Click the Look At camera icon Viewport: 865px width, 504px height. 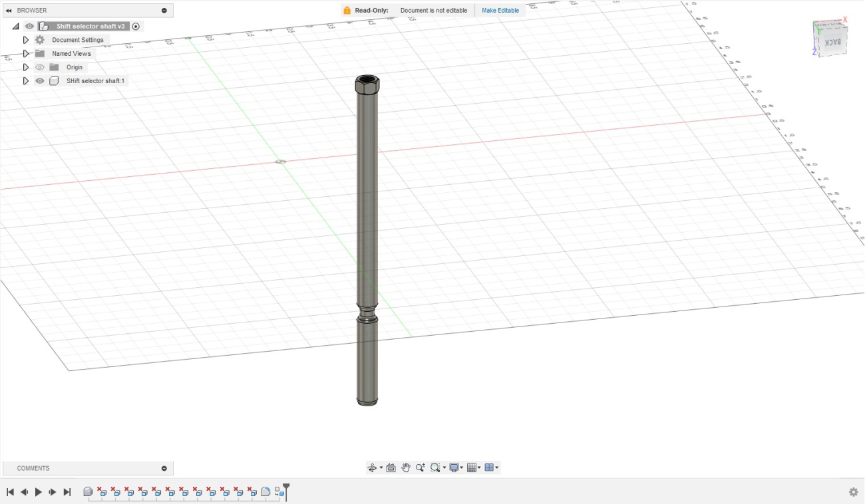391,468
